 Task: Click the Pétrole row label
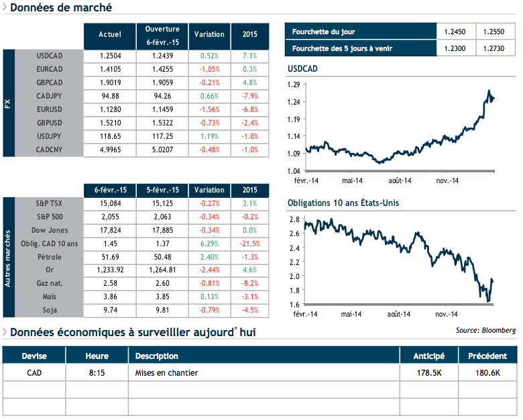tap(50, 257)
